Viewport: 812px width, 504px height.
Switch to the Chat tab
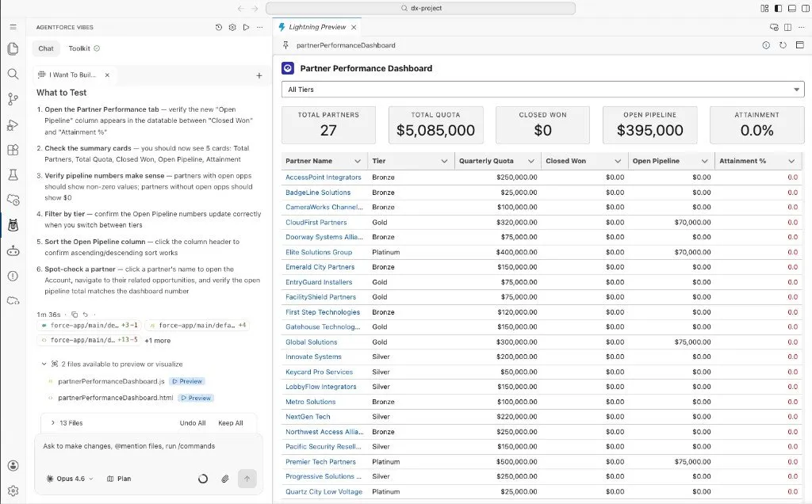46,48
